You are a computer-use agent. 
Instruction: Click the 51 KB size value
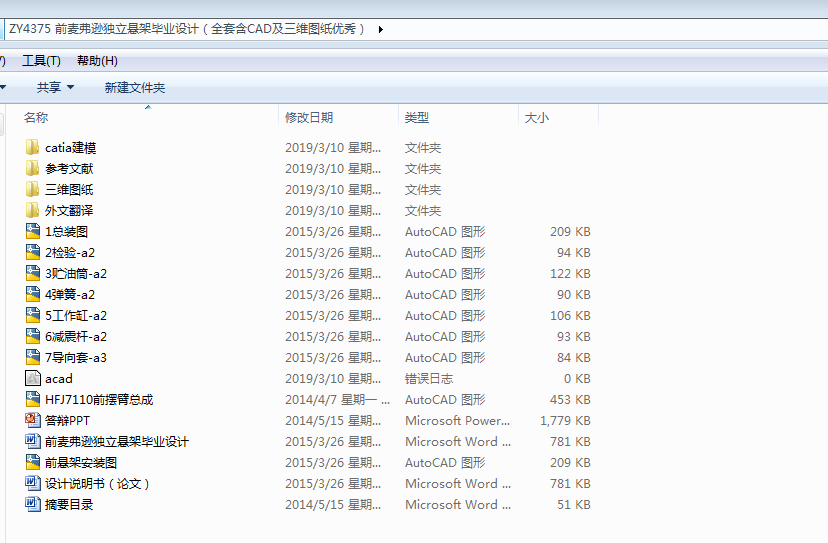click(x=573, y=504)
